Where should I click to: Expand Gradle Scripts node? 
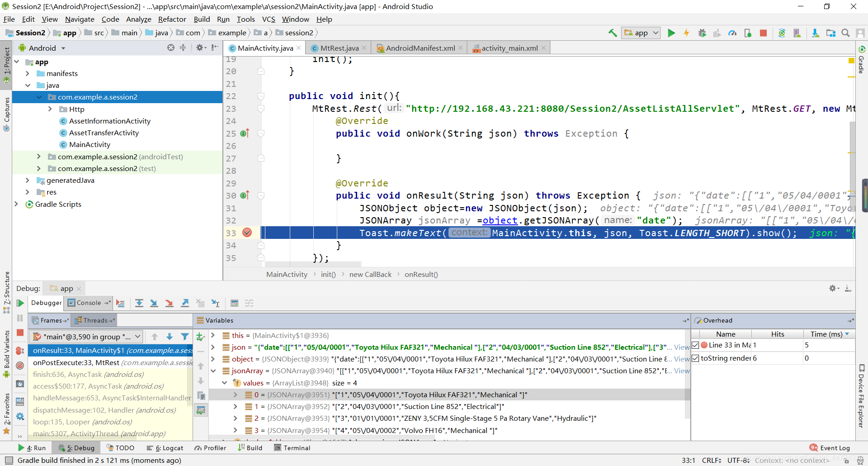point(16,204)
